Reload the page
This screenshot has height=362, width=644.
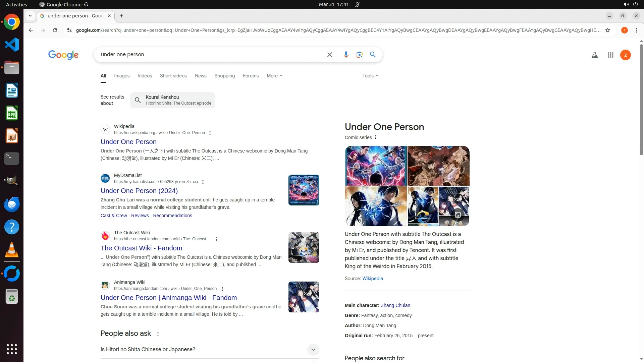click(x=55, y=30)
